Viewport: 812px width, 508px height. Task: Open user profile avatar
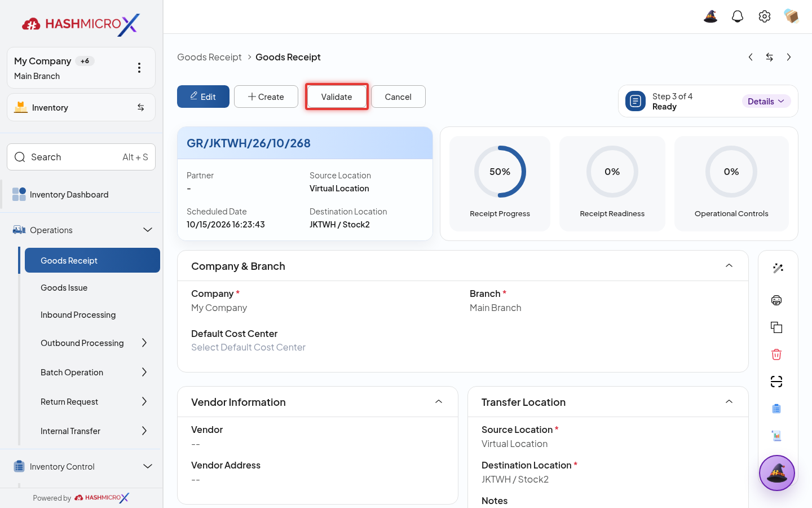click(x=792, y=16)
